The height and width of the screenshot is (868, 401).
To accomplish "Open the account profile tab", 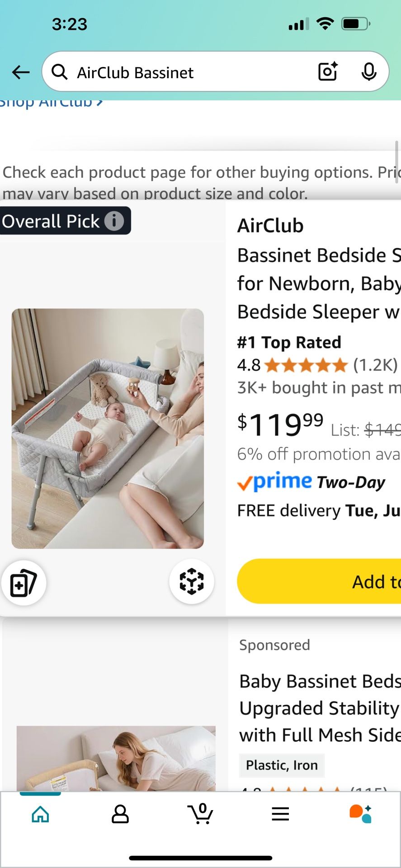I will point(120,814).
